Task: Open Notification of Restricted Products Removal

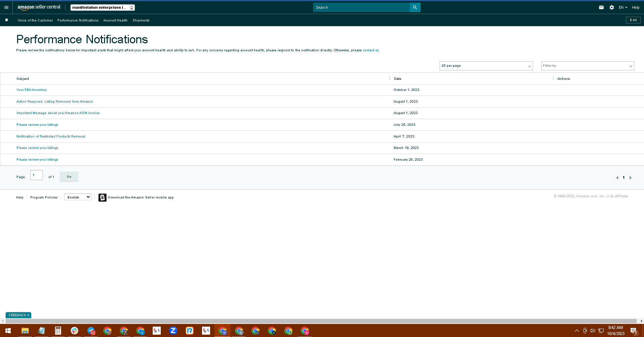Action: pos(51,136)
